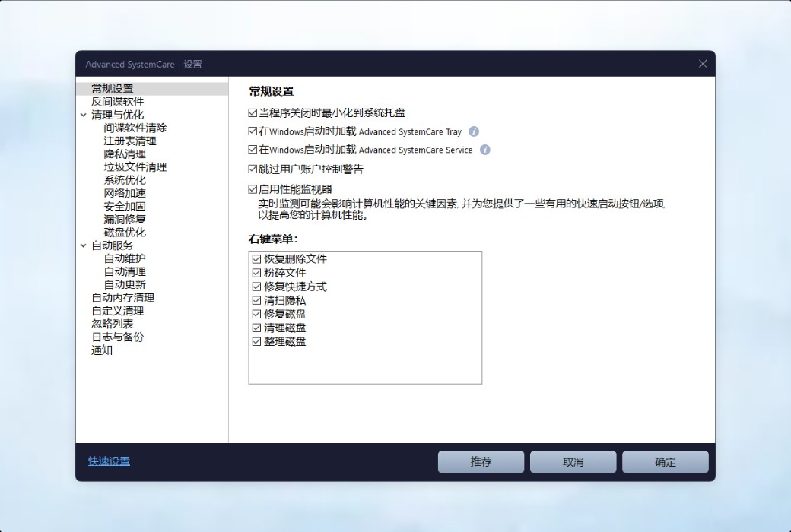
Task: Open 网络加速 settings
Action: pyautogui.click(x=125, y=193)
